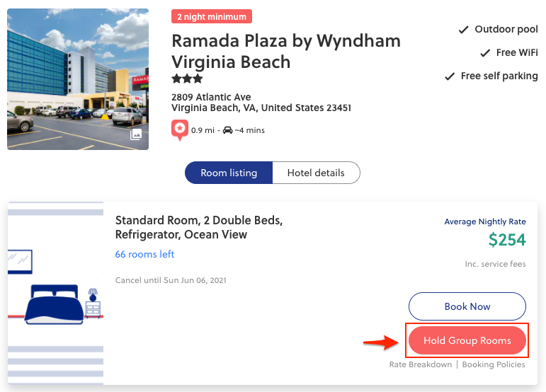The width and height of the screenshot is (546, 392).
Task: Click the 2809 Atlantic Ave address
Action: coord(211,97)
